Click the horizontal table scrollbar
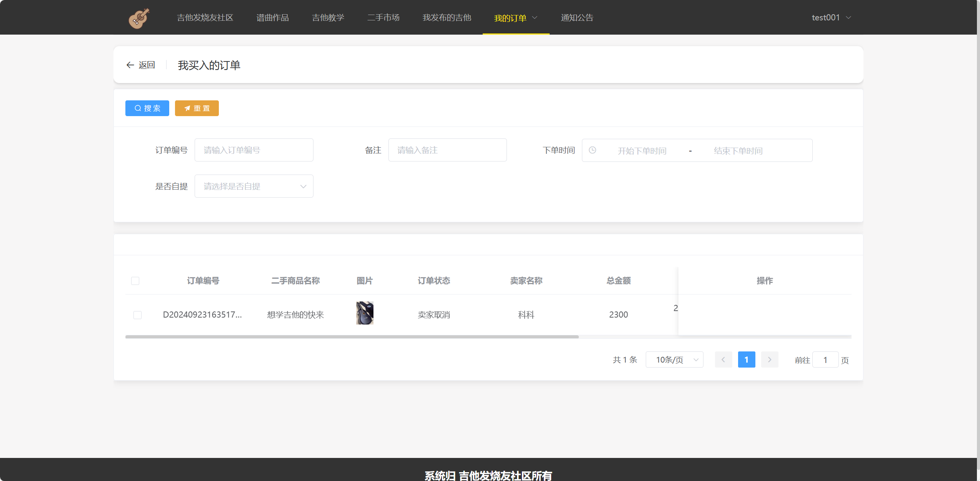The image size is (980, 481). pos(352,337)
